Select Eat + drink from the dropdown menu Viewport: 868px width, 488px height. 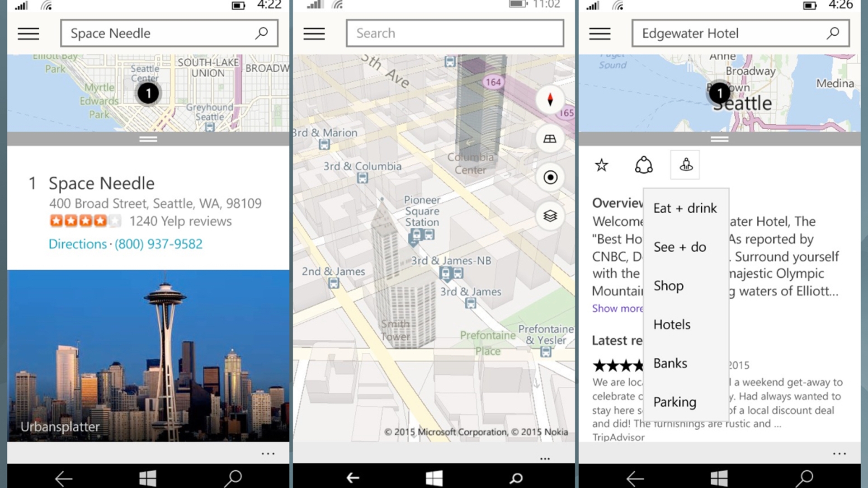[x=684, y=207]
